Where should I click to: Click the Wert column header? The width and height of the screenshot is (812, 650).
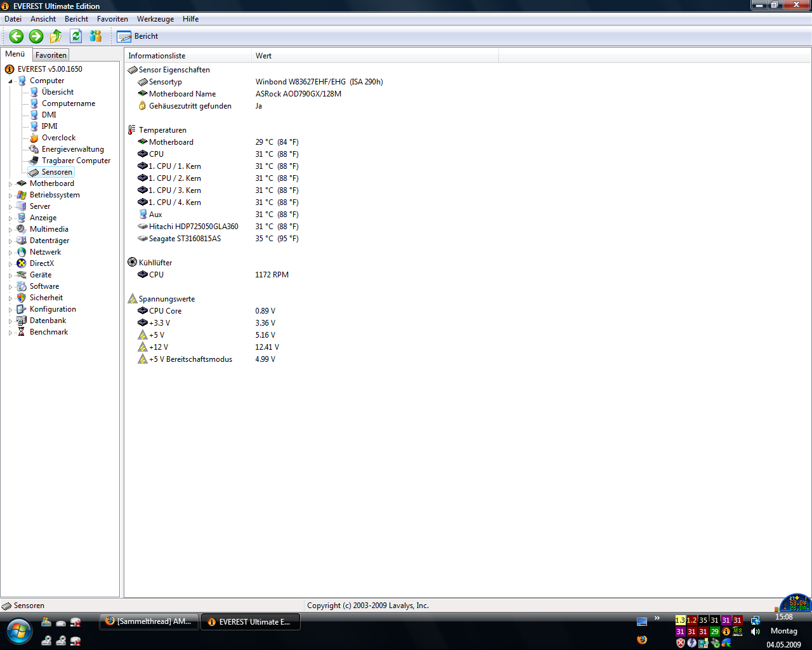375,56
